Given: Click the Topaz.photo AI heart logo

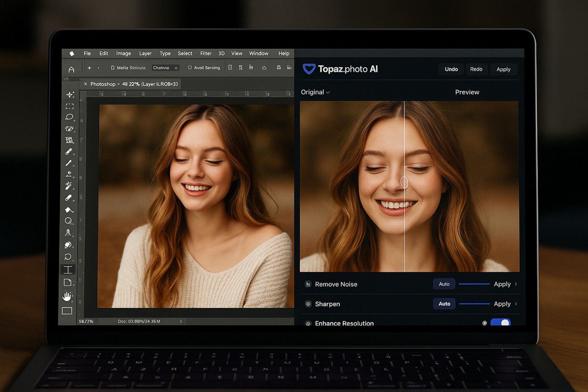Looking at the screenshot, I should pos(309,69).
